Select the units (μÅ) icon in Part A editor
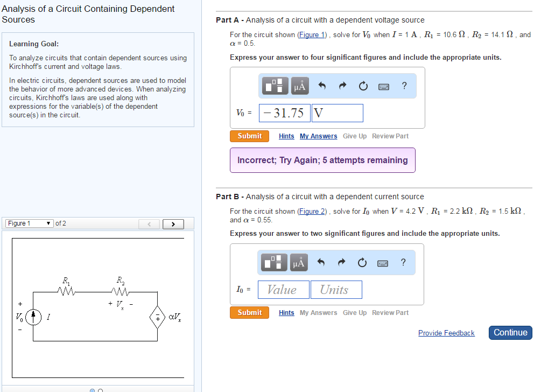Viewport: 541px width, 392px height. pyautogui.click(x=299, y=86)
